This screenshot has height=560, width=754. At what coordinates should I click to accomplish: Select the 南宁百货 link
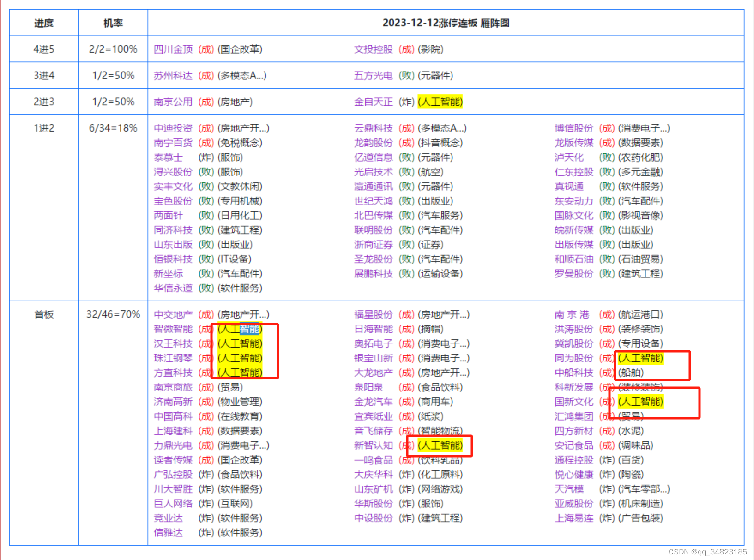[x=173, y=143]
